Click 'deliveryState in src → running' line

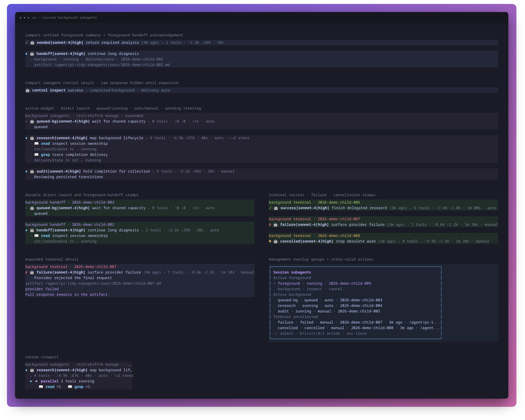pos(67,160)
